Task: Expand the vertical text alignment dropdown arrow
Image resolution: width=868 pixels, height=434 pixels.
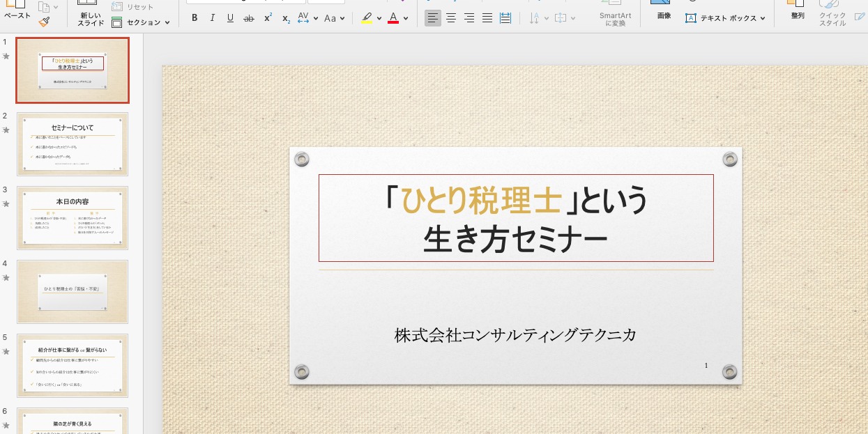Action: tap(572, 19)
